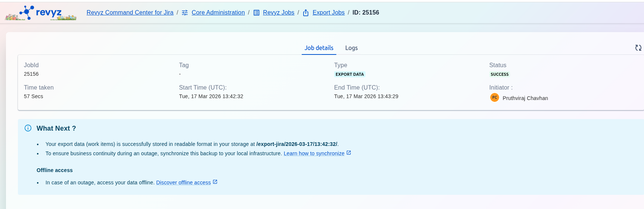Select the Job details tab

tap(319, 48)
